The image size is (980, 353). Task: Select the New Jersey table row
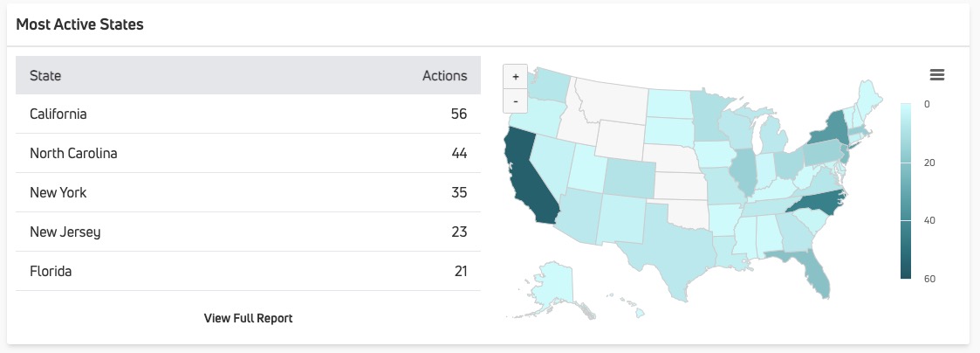(248, 232)
